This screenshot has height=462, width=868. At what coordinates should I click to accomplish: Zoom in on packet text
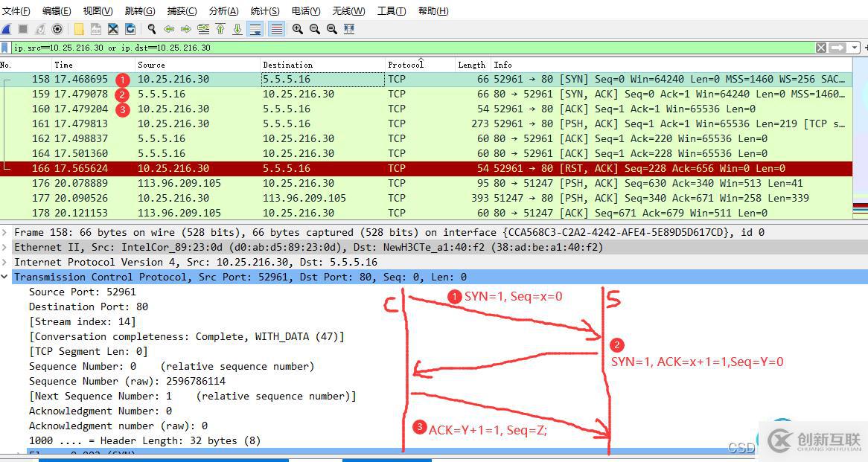click(297, 29)
